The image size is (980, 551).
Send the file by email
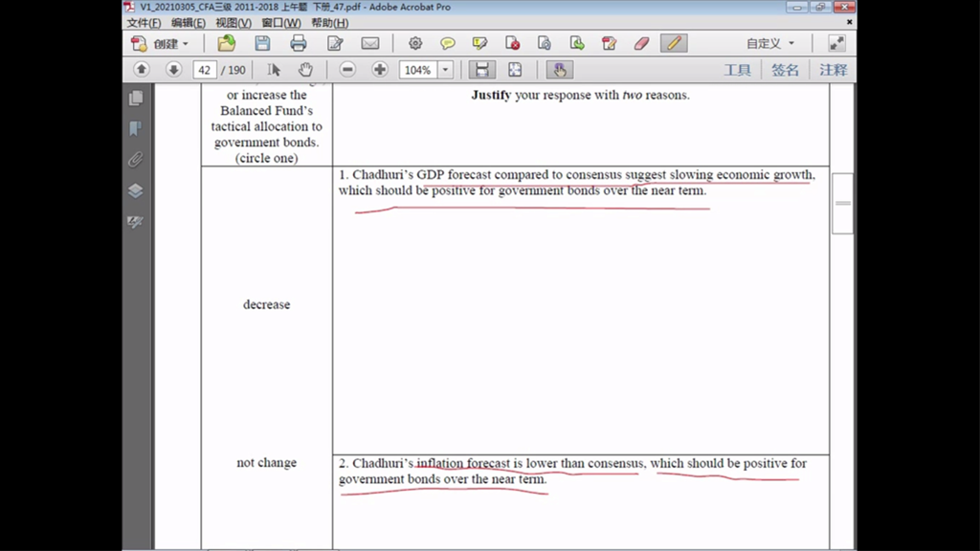(x=370, y=43)
